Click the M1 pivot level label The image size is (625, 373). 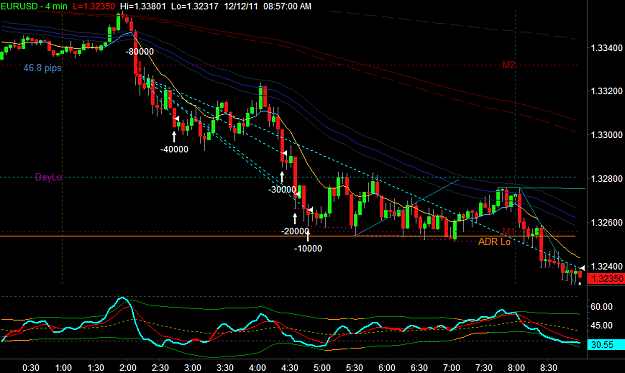509,232
